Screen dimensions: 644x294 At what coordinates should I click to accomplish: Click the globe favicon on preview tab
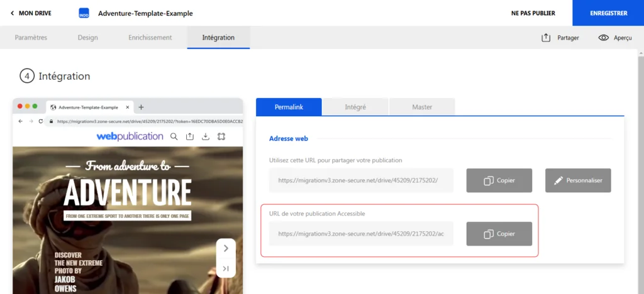pyautogui.click(x=53, y=107)
